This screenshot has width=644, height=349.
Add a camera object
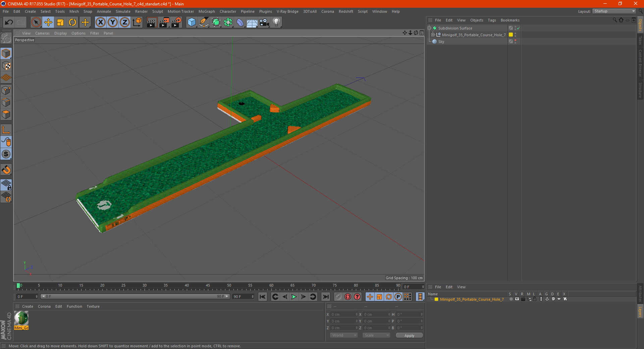coord(264,22)
